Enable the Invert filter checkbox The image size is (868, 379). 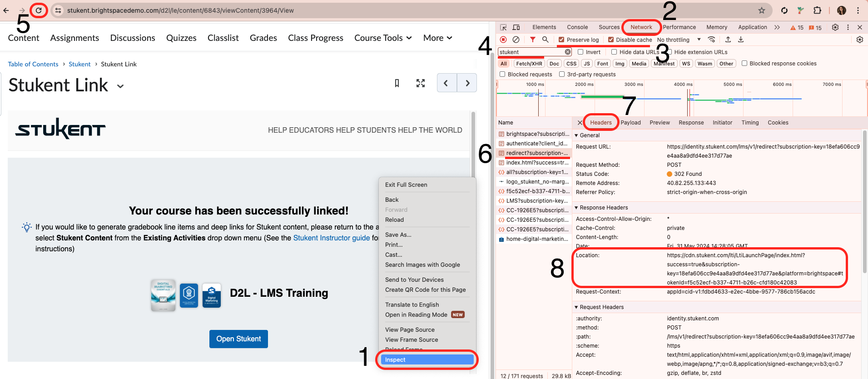[580, 52]
